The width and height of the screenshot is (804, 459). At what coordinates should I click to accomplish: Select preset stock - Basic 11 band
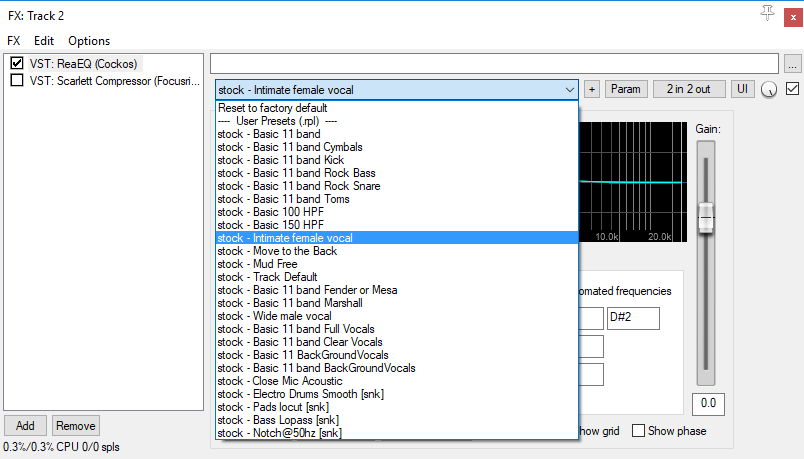[397, 134]
